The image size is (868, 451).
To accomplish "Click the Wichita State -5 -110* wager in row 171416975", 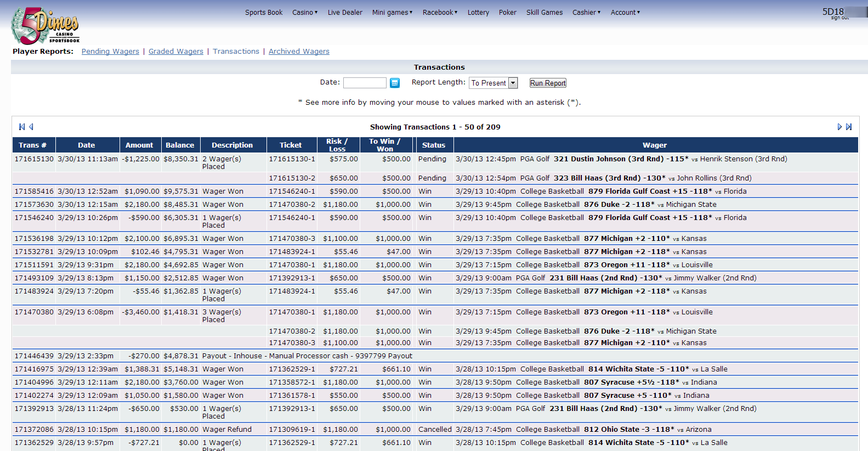I will [638, 369].
